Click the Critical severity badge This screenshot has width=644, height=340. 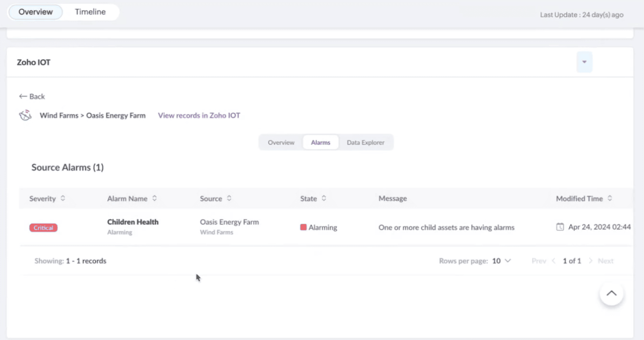[x=44, y=228]
